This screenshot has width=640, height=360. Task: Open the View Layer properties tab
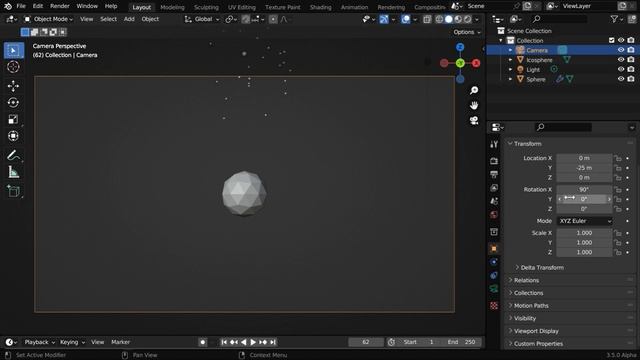click(494, 188)
